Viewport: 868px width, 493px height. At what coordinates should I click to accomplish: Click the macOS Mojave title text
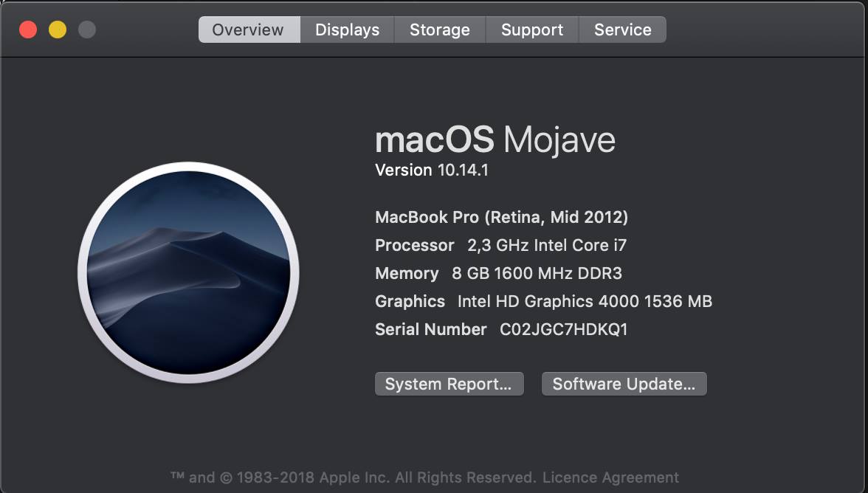[495, 139]
